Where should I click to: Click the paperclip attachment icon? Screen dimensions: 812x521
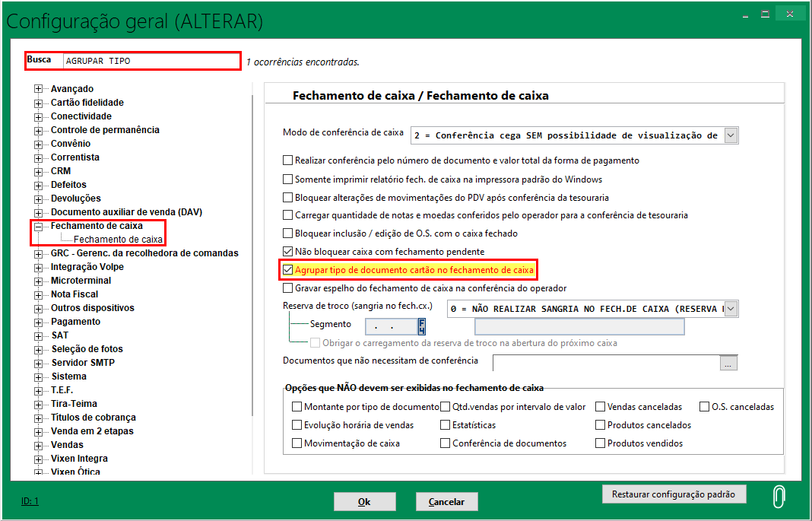pyautogui.click(x=779, y=496)
